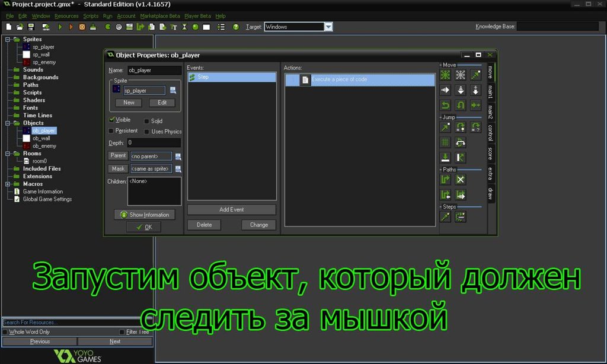Open the Scripts menu

(x=91, y=16)
